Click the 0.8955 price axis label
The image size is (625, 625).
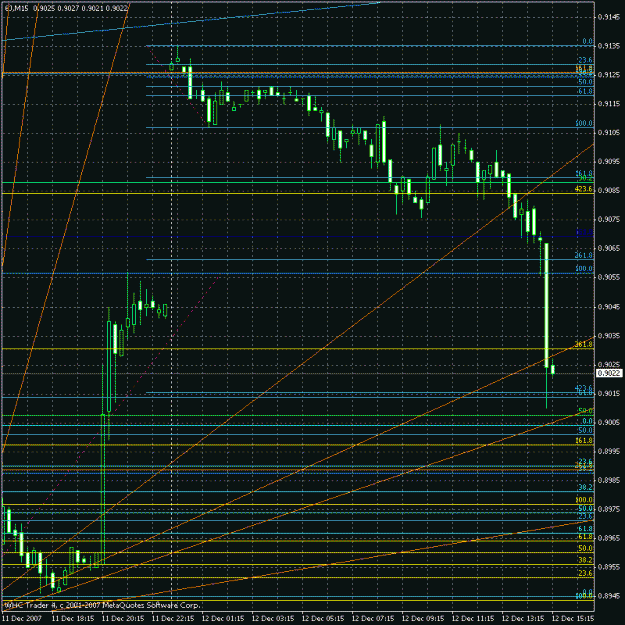click(609, 567)
